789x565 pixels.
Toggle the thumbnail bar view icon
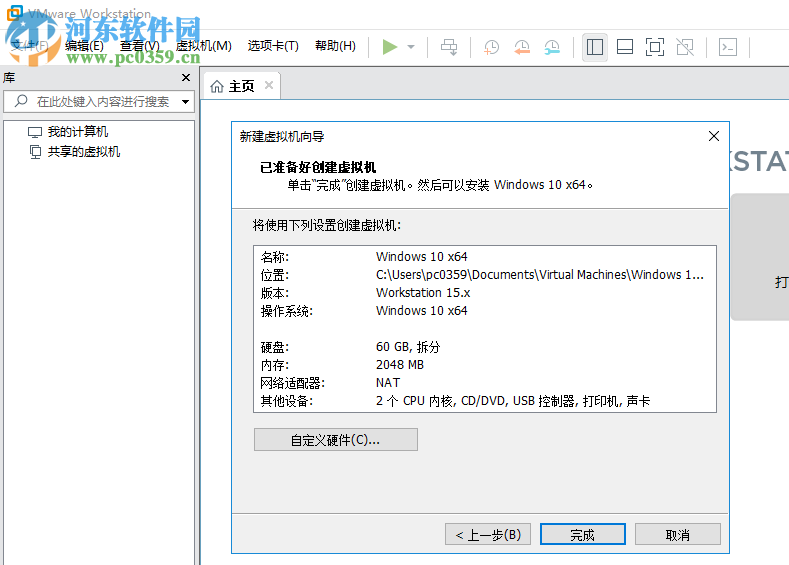625,47
